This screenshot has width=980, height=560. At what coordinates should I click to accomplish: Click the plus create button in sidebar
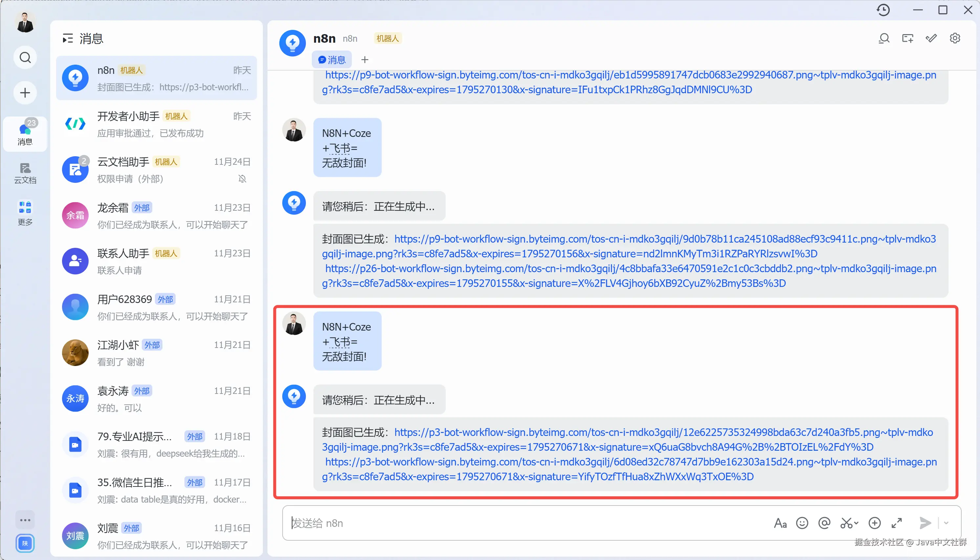pos(25,93)
